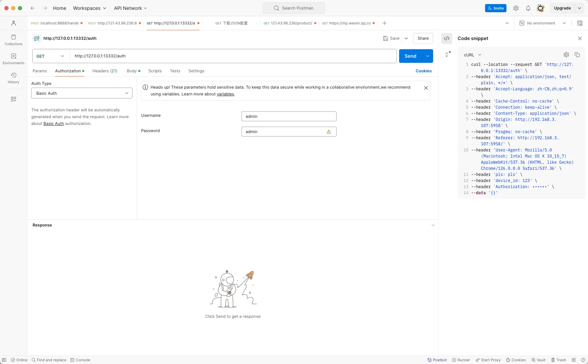Click the Send button
The height and width of the screenshot is (364, 588).
coord(410,56)
